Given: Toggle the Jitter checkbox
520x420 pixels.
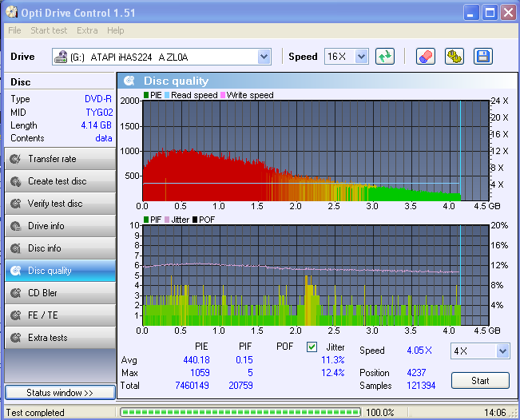Looking at the screenshot, I should (x=312, y=347).
